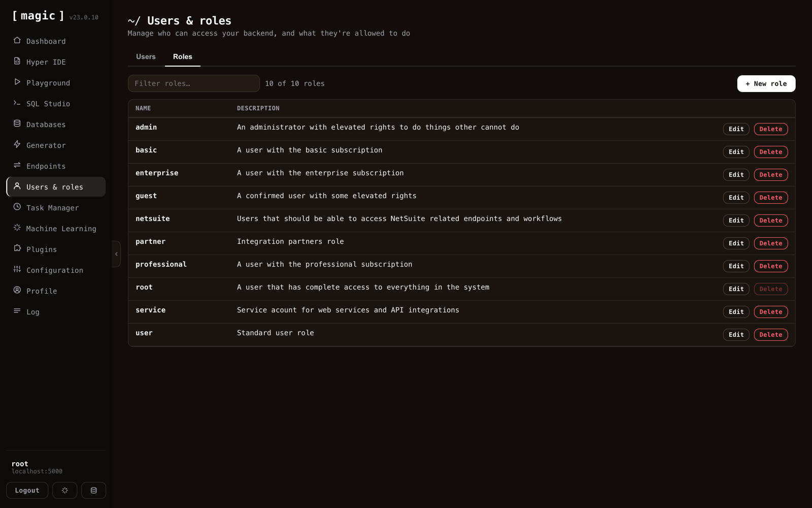812x508 pixels.
Task: Click the SQL Studio terminal icon
Action: click(x=17, y=103)
